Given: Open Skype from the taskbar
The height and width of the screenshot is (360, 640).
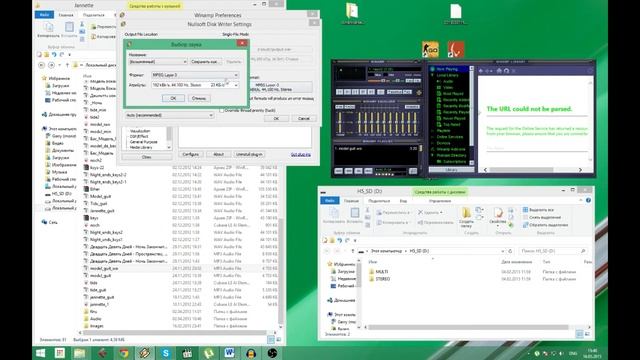Looking at the screenshot, I should [x=166, y=353].
